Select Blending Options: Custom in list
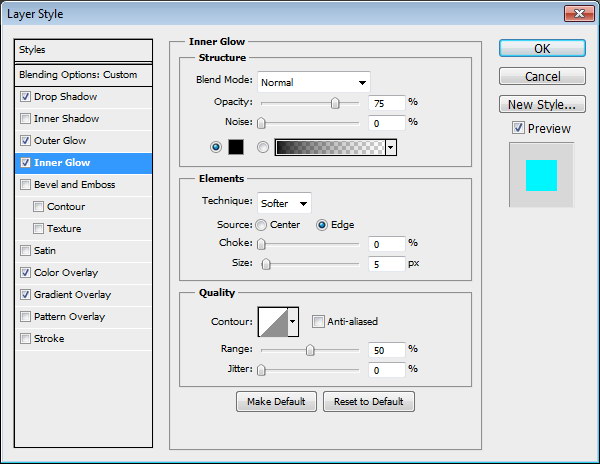This screenshot has height=464, width=600. point(78,75)
